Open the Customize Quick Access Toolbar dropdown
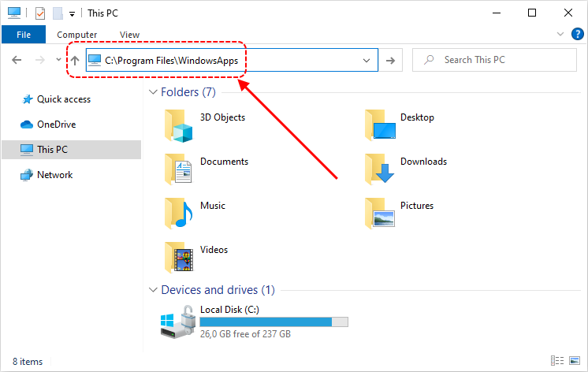 click(x=72, y=14)
